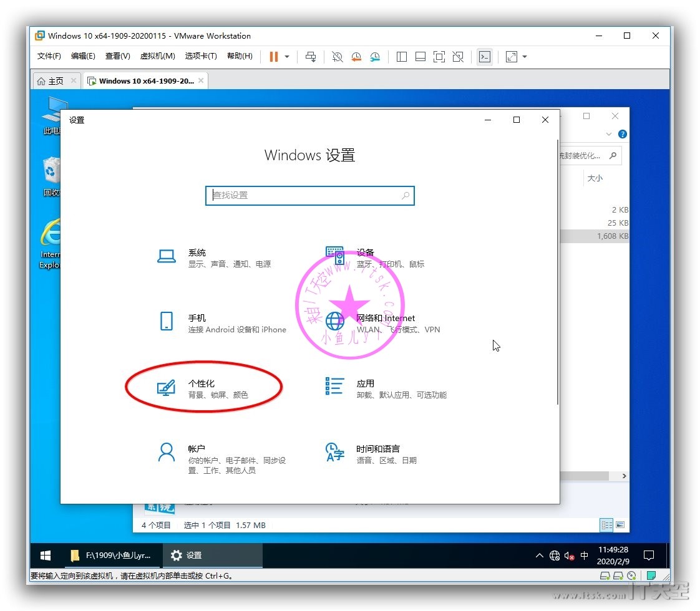Close the 主页 tab
The image size is (700, 611).
click(x=74, y=80)
